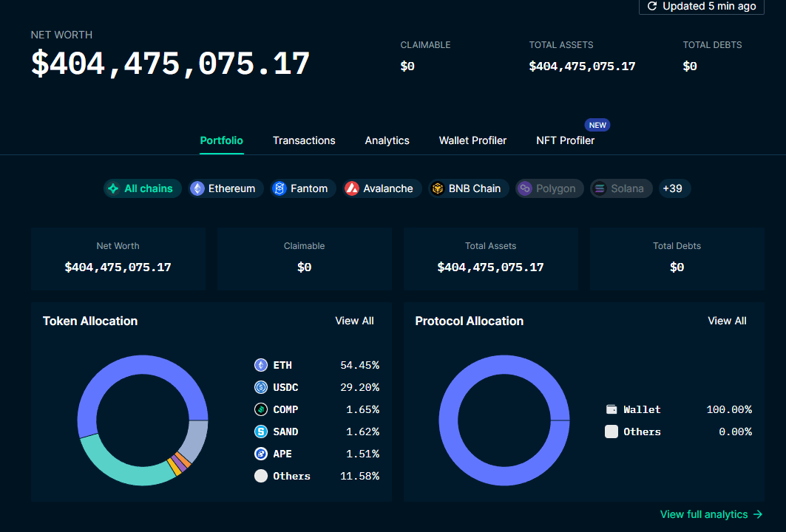Click the USDC token icon in Token Allocation
The width and height of the screenshot is (786, 532).
[x=261, y=387]
